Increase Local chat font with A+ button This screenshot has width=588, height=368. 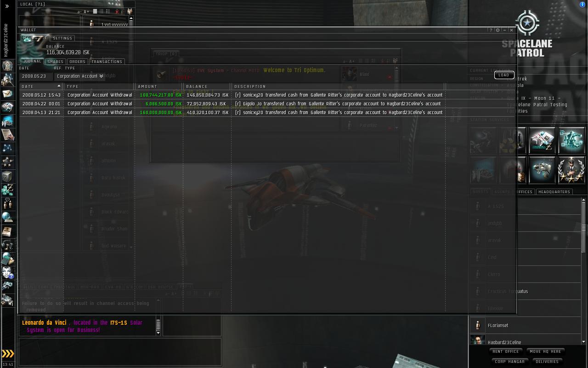coord(86,12)
